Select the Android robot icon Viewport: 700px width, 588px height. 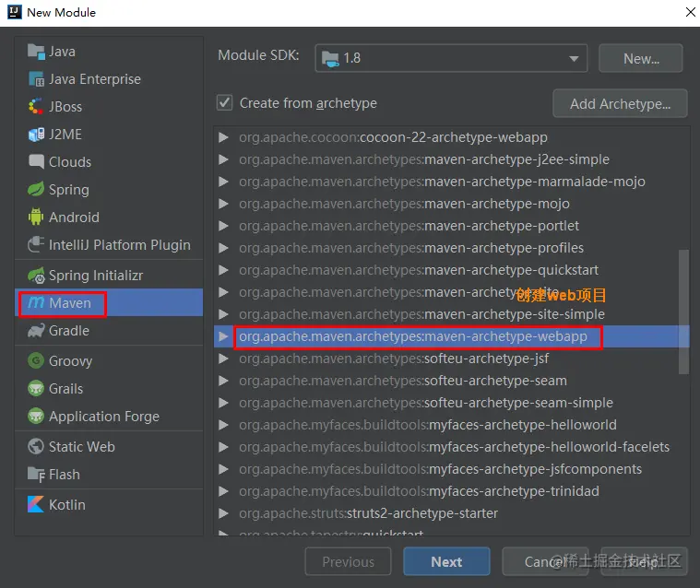(36, 218)
